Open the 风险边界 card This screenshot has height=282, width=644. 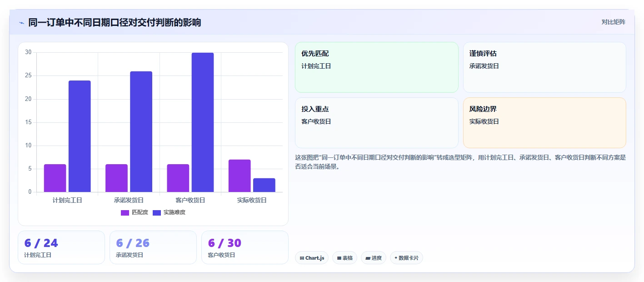pyautogui.click(x=544, y=123)
